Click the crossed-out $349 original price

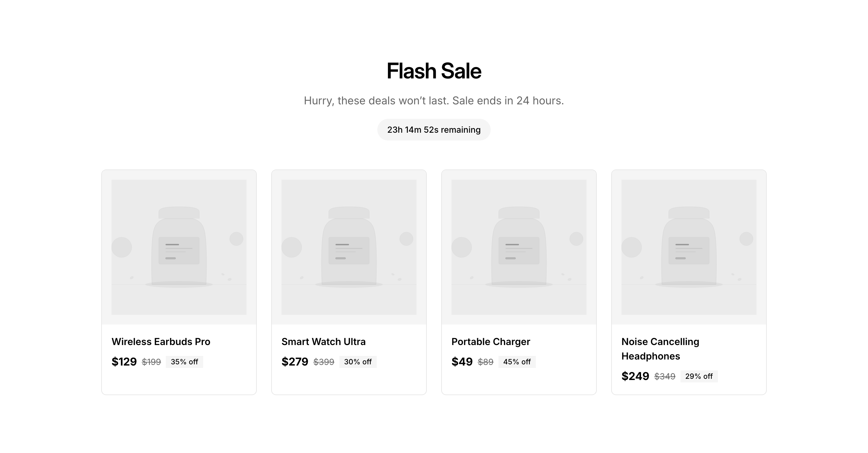[665, 376]
